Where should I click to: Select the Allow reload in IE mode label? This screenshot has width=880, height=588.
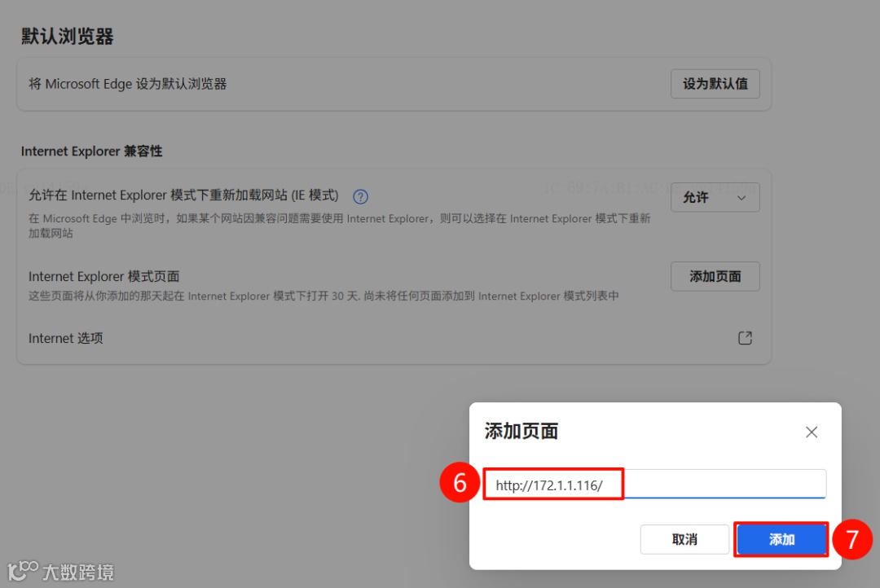(x=183, y=195)
